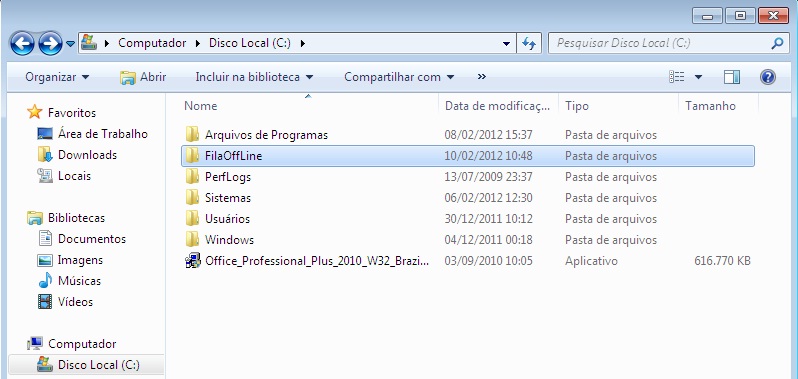Click the Sistemas folder name

tap(228, 198)
